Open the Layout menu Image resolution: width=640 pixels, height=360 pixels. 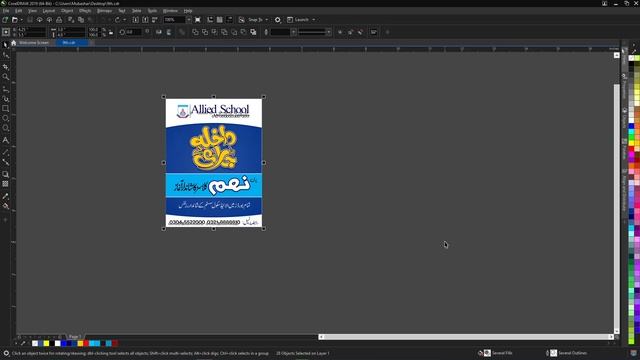(x=49, y=11)
